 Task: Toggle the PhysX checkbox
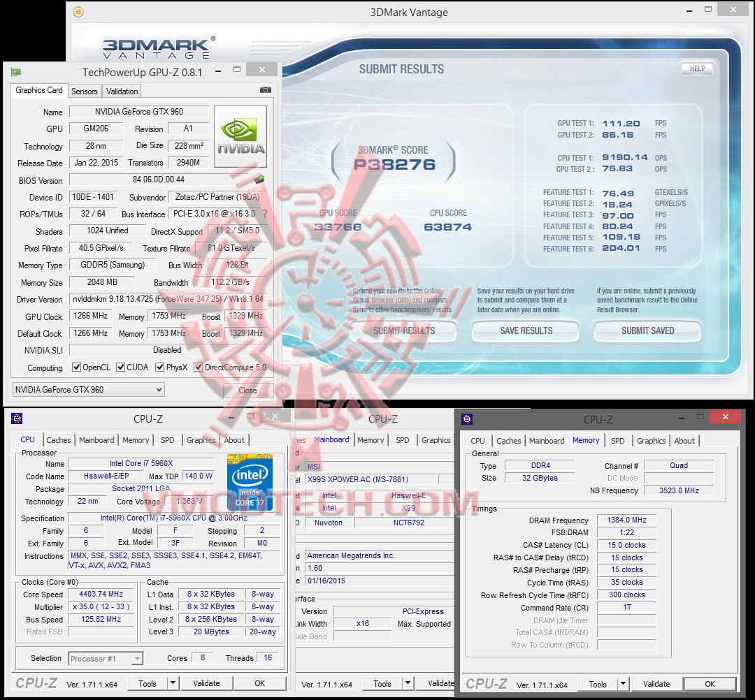point(159,367)
